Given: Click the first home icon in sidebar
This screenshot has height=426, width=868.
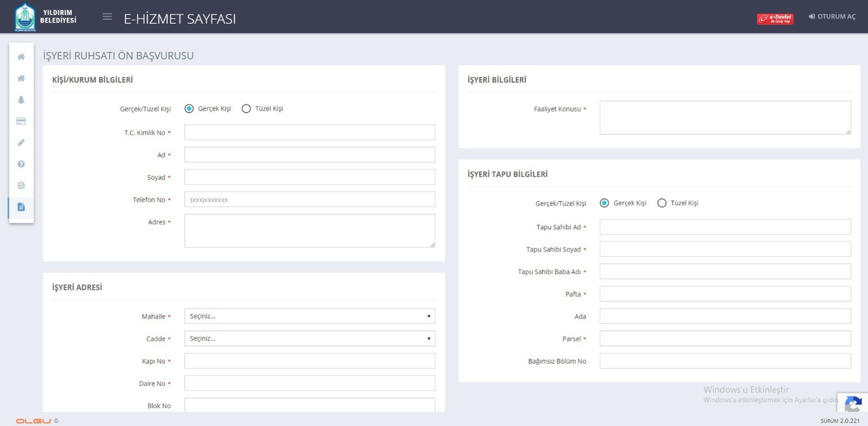Looking at the screenshot, I should pyautogui.click(x=21, y=57).
